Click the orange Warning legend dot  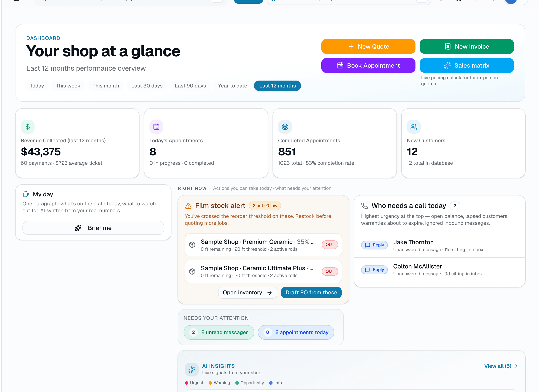tap(210, 383)
